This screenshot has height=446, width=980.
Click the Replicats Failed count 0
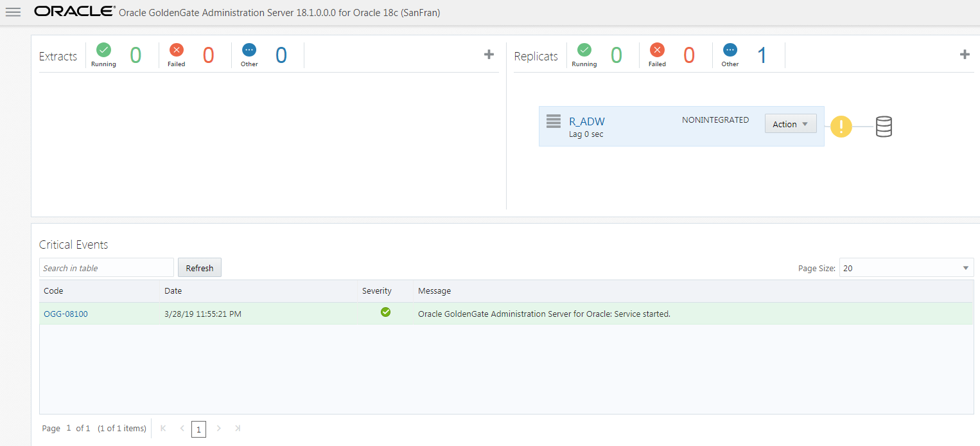[689, 55]
